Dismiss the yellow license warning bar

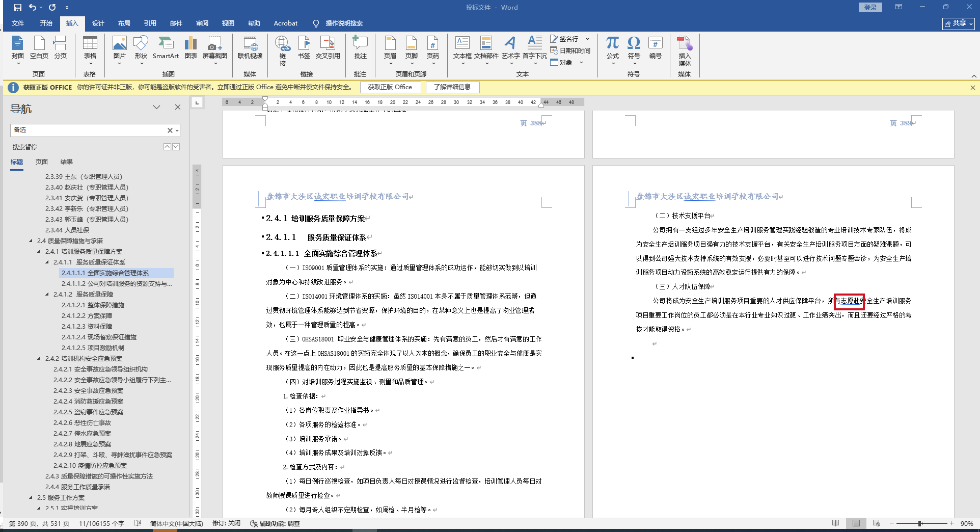coord(972,88)
